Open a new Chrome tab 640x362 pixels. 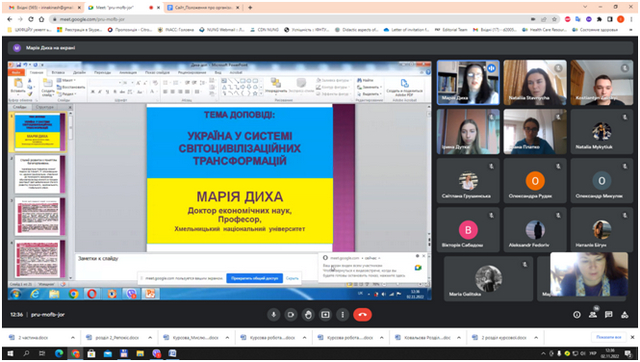point(250,7)
